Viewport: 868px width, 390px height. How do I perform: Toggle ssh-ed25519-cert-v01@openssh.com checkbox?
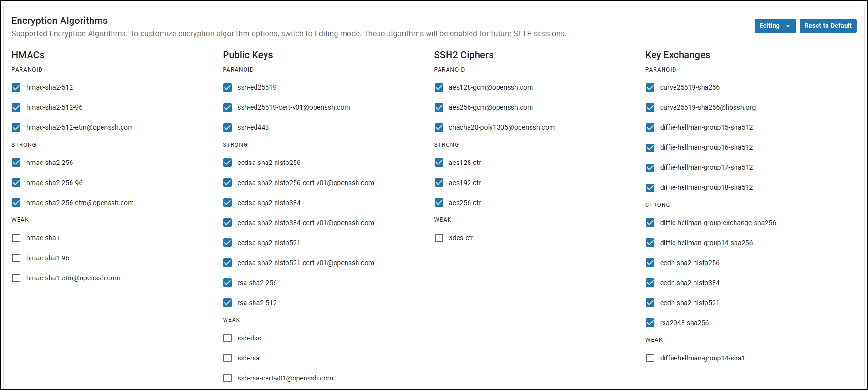coord(227,108)
